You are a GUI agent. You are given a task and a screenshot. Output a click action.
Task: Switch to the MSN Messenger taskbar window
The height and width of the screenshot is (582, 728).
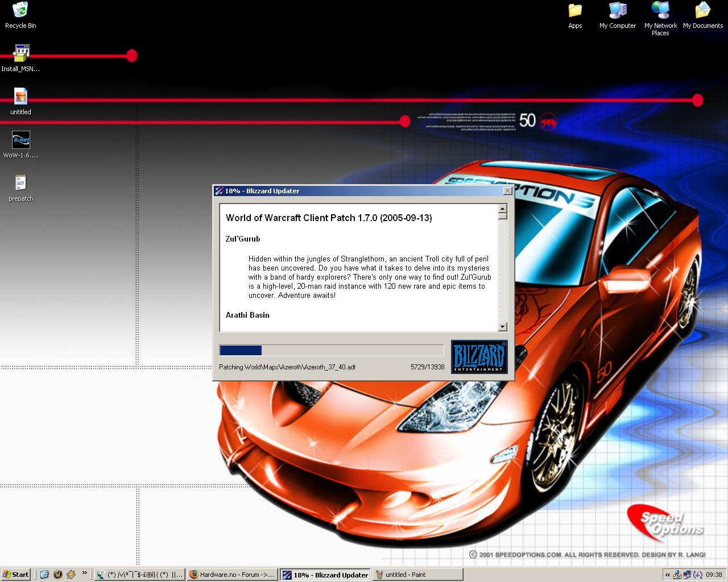pos(139,575)
